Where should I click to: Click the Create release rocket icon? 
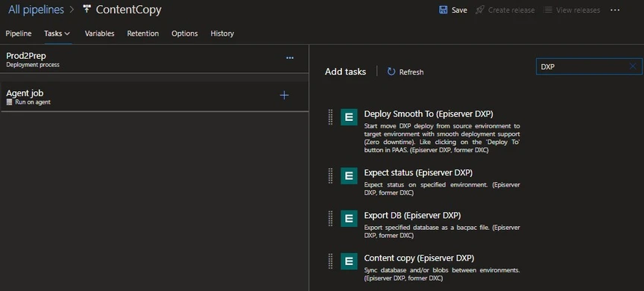coord(479,10)
